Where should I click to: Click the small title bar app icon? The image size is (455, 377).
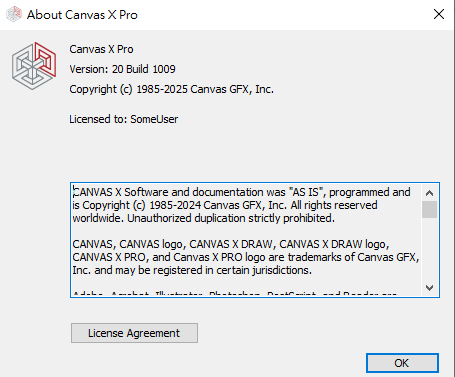(x=14, y=14)
